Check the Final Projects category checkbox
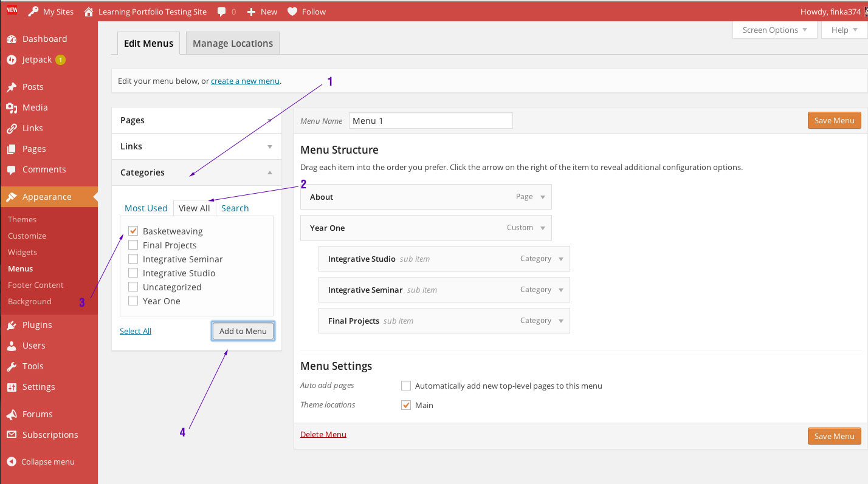The height and width of the screenshot is (484, 868). 133,245
